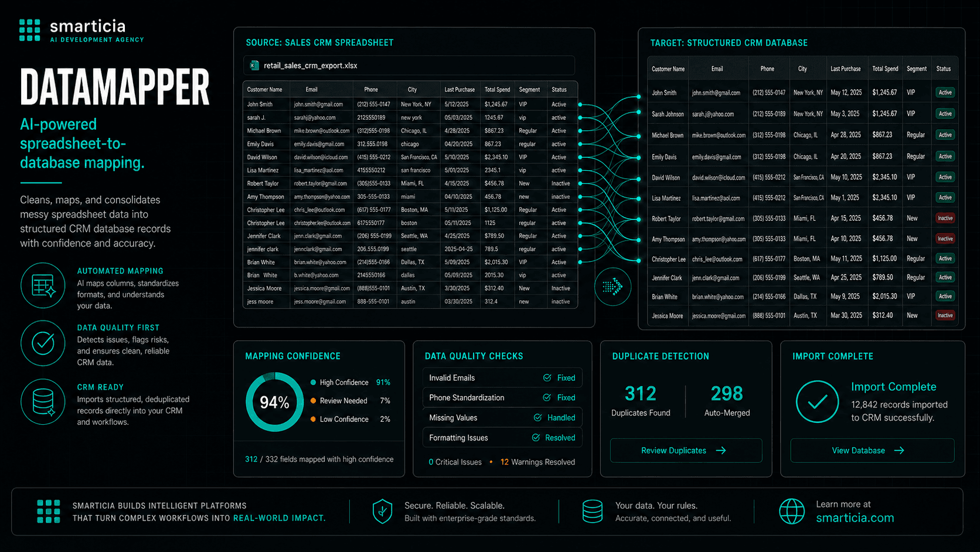Click the check icon beside Invalid Emails Fixed
This screenshot has width=980, height=552.
point(547,378)
